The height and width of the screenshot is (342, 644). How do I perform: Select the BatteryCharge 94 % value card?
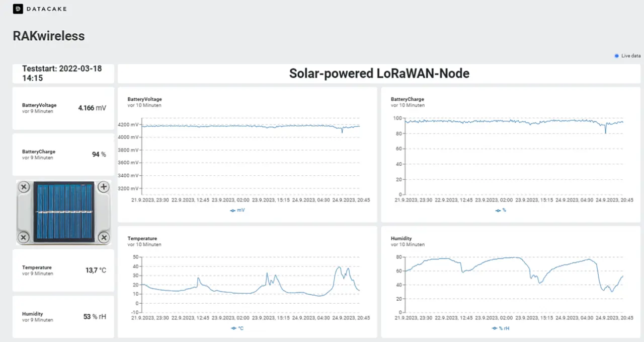tap(63, 155)
